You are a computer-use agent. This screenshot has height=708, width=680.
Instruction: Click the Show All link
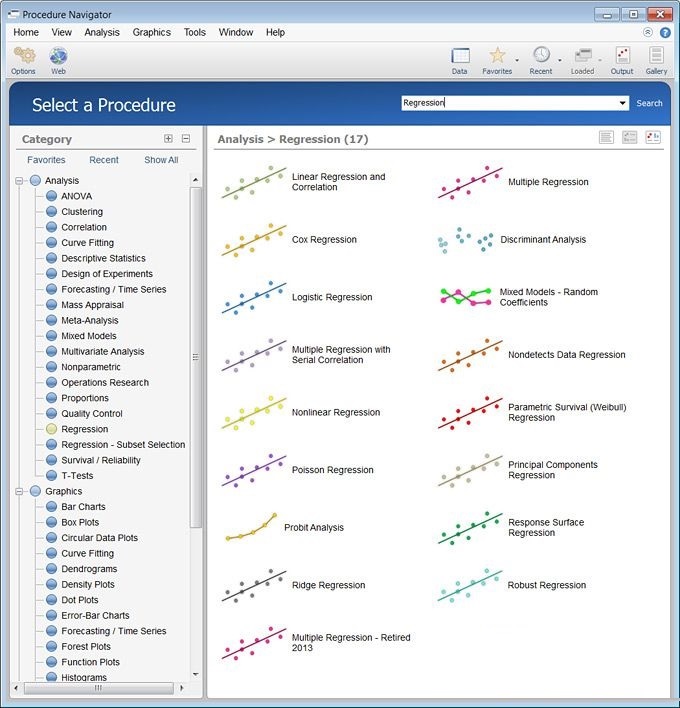161,160
